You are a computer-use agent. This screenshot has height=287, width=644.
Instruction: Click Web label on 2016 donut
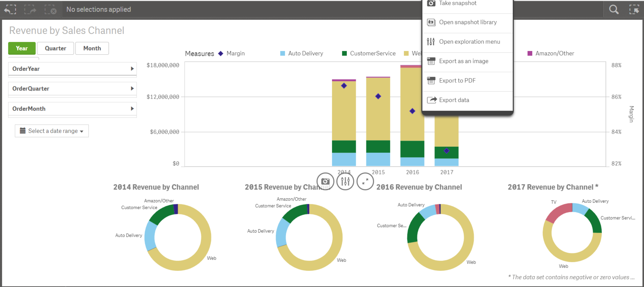pyautogui.click(x=471, y=262)
